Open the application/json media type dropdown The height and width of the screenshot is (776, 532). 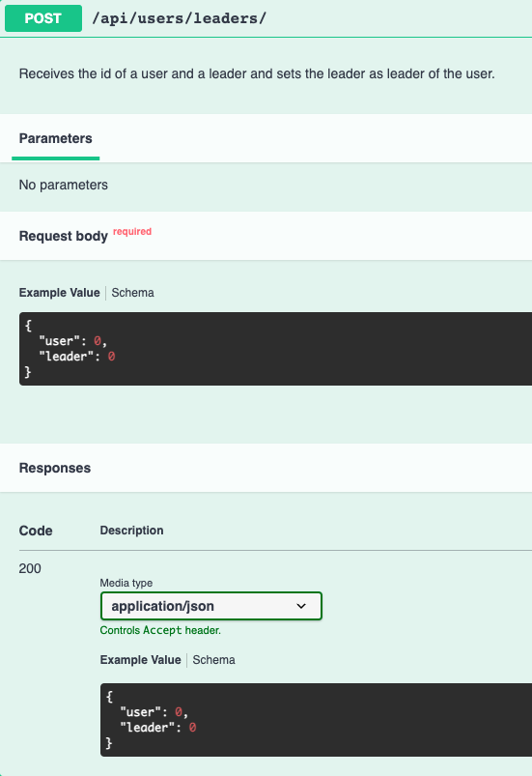[x=211, y=606]
